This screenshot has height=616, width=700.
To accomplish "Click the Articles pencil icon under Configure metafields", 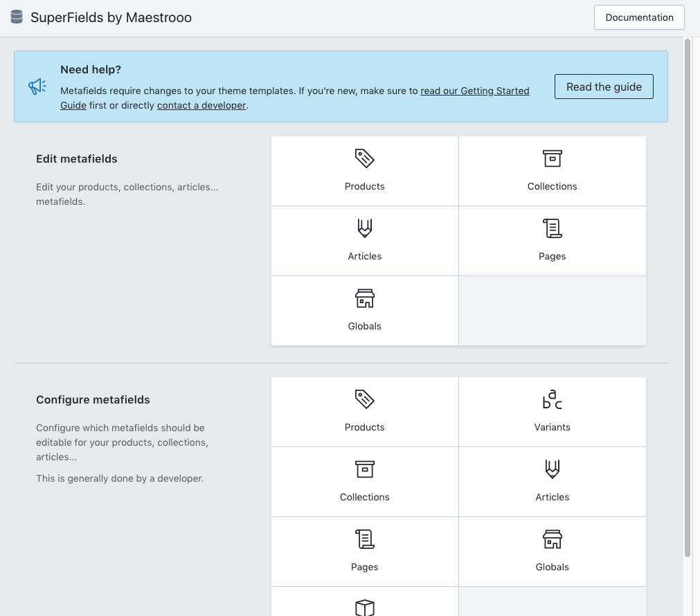I will 553,469.
